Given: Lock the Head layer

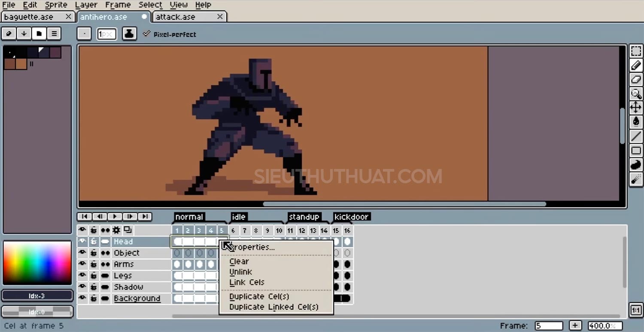Looking at the screenshot, I should 94,241.
